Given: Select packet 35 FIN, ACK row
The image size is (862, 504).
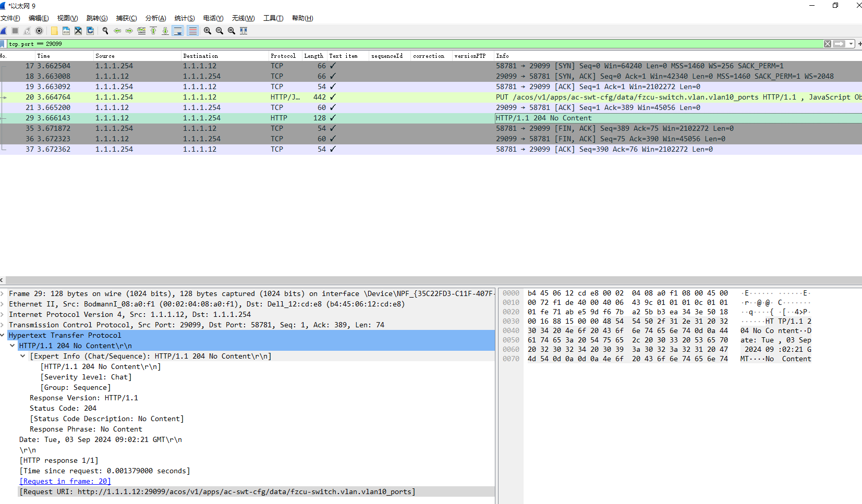Looking at the screenshot, I should point(431,128).
